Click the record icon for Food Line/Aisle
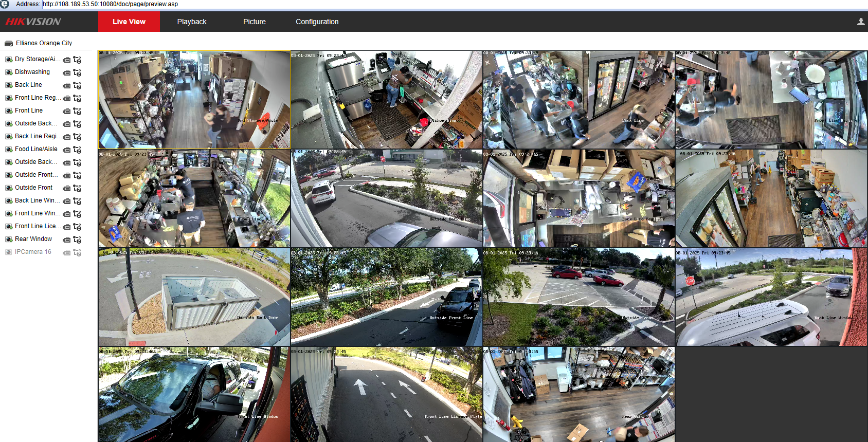Image resolution: width=868 pixels, height=442 pixels. click(x=66, y=150)
